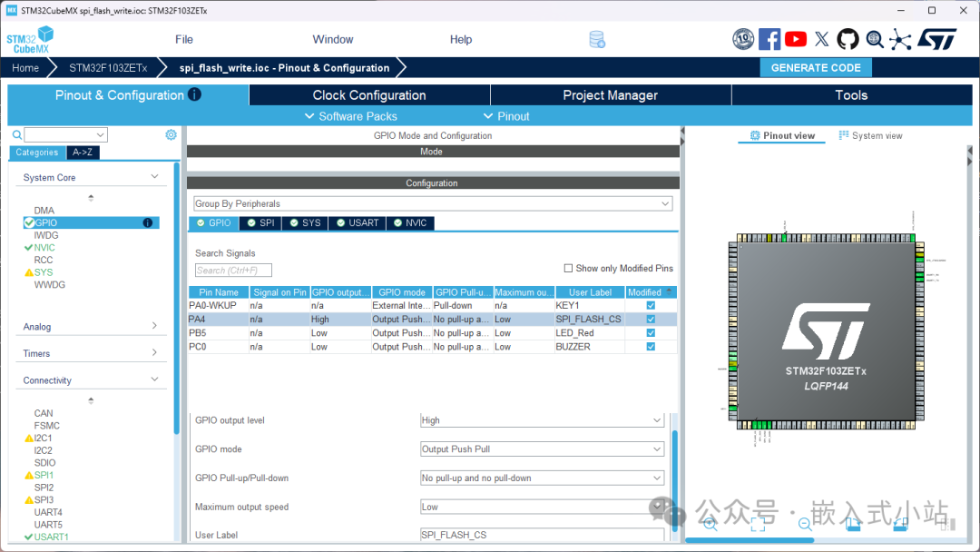Viewport: 980px width, 552px height.
Task: Click the globe search icon
Action: pos(875,39)
